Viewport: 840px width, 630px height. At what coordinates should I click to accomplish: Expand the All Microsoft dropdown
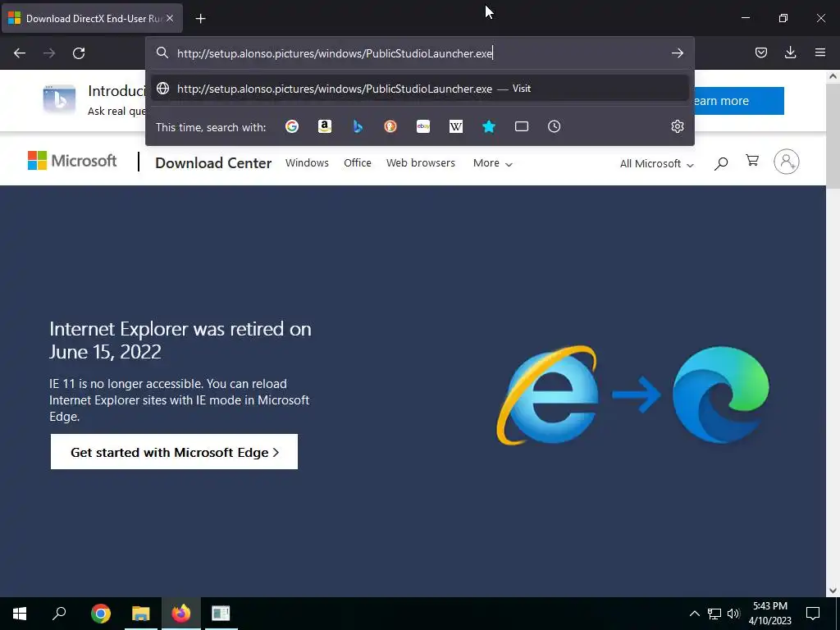click(657, 163)
